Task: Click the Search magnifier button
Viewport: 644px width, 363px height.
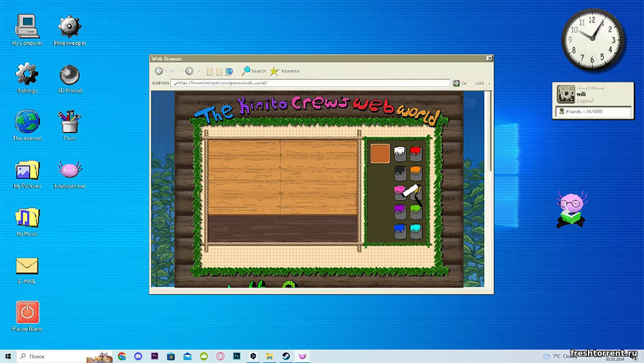Action: click(254, 71)
